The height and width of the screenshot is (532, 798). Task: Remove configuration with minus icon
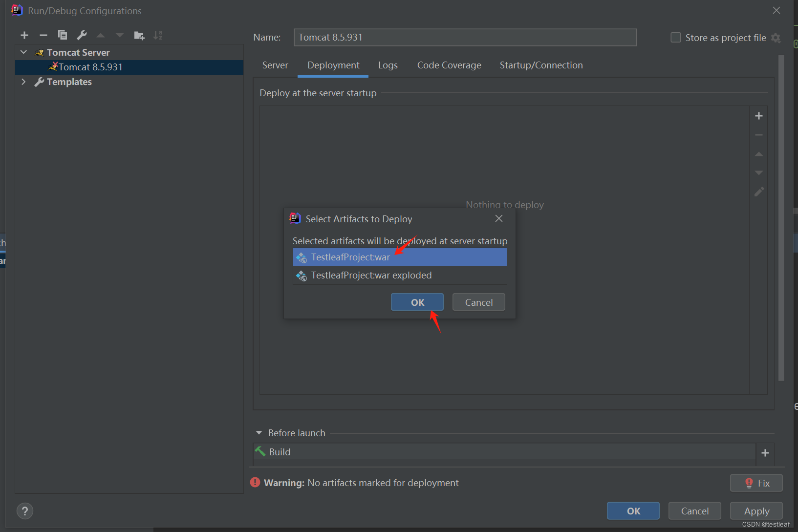tap(43, 35)
